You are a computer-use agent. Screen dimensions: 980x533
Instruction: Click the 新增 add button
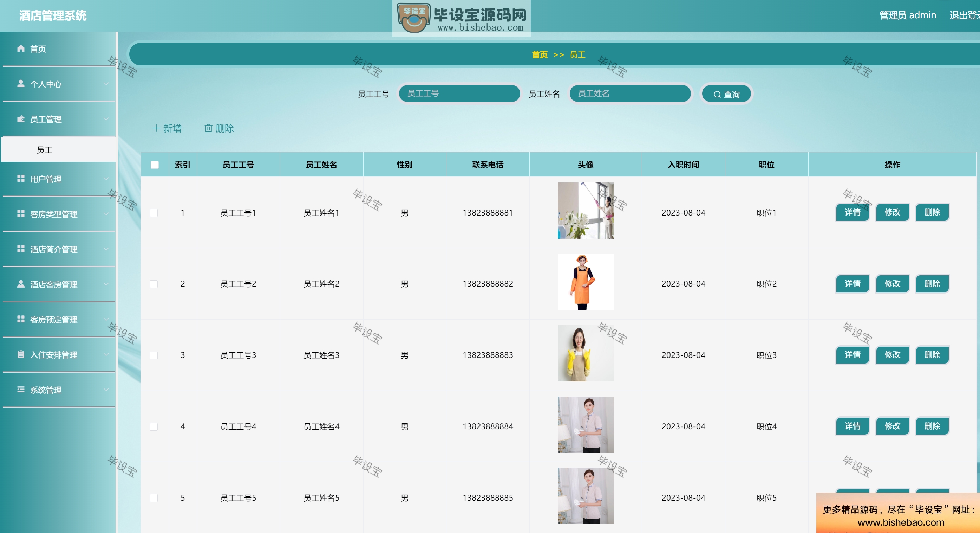[x=167, y=128]
